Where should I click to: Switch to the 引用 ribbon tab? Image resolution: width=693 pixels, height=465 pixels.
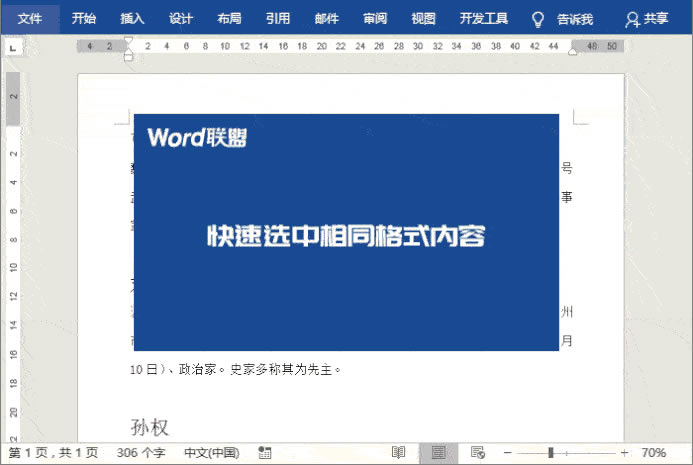tap(278, 19)
